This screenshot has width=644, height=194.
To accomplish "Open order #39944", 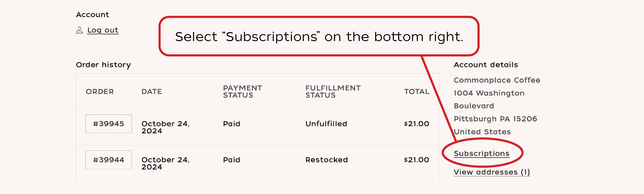I will [x=108, y=160].
